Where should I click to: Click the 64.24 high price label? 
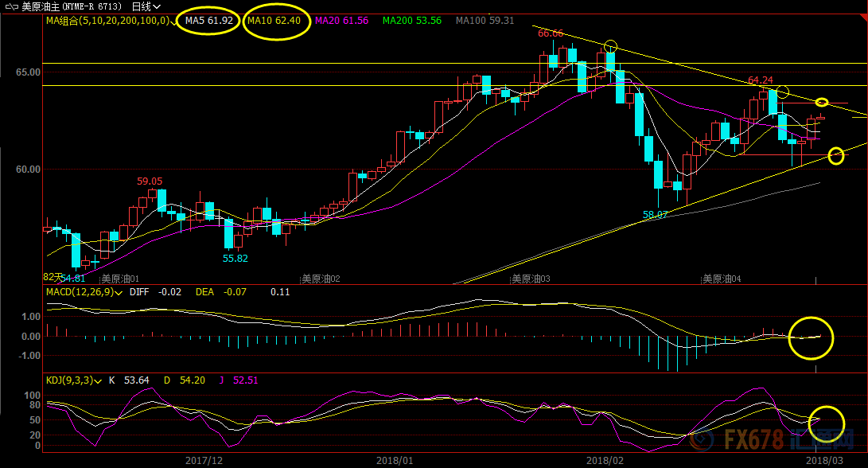click(x=760, y=80)
